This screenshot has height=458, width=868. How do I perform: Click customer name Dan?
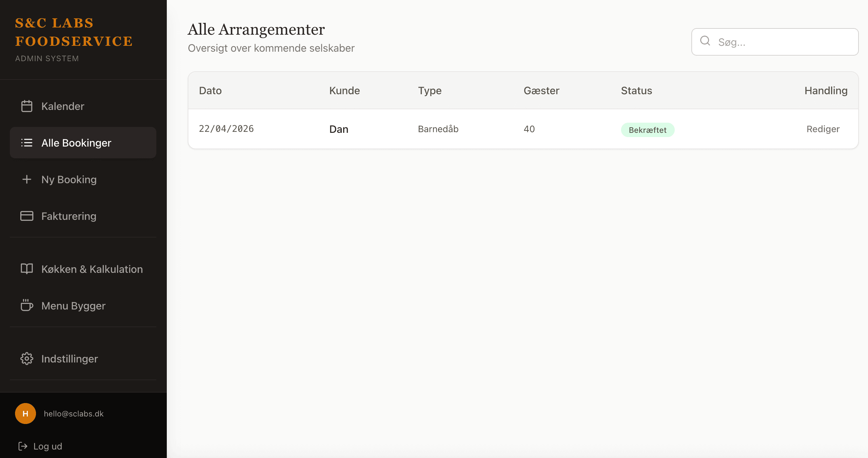(339, 129)
